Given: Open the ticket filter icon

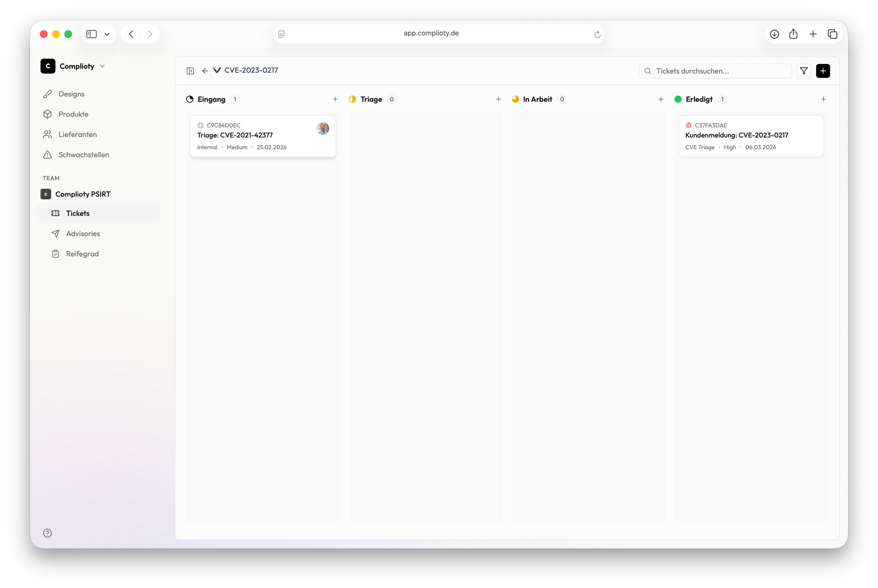Looking at the screenshot, I should (803, 71).
